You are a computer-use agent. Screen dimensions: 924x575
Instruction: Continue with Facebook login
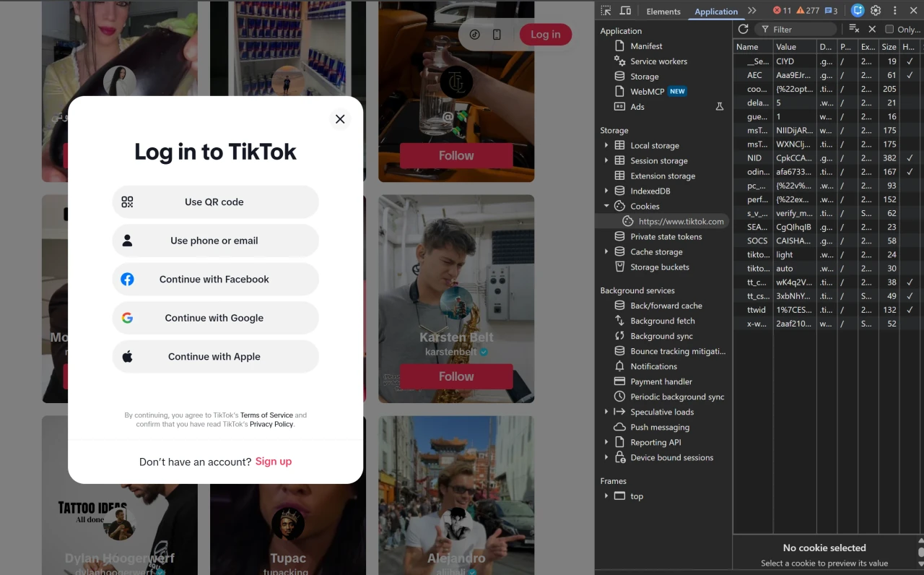tap(215, 280)
